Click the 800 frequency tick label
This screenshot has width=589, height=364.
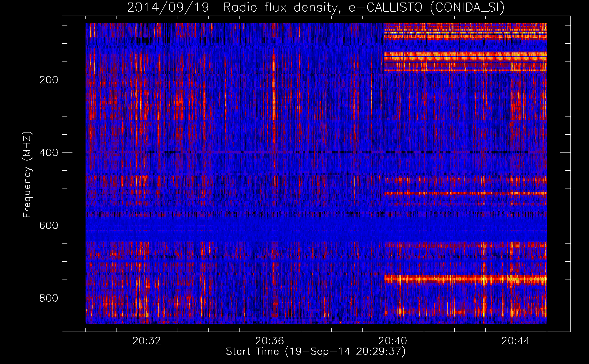point(49,298)
